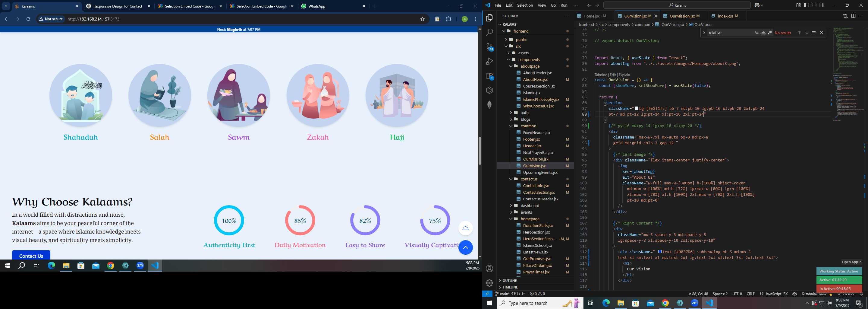
Task: Open the MongoDB leaf icon view
Action: pos(489,105)
